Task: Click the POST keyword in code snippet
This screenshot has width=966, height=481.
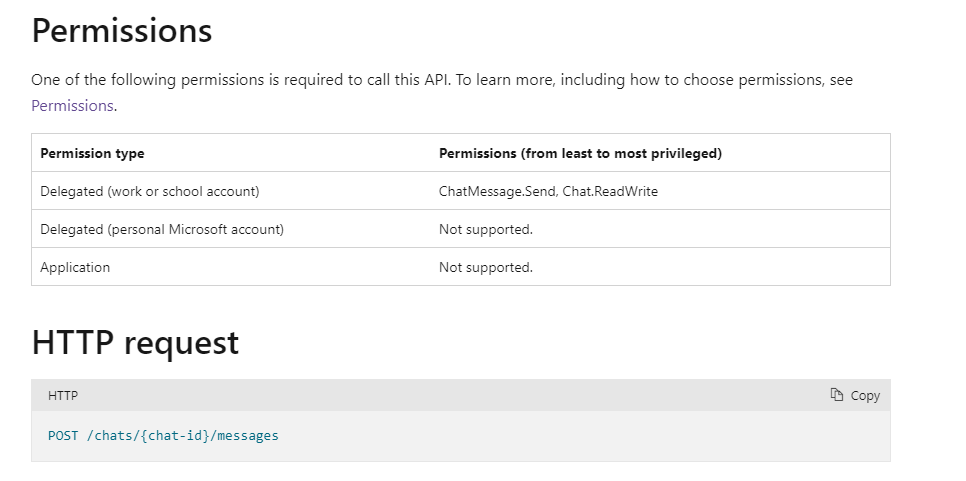Action: point(61,436)
